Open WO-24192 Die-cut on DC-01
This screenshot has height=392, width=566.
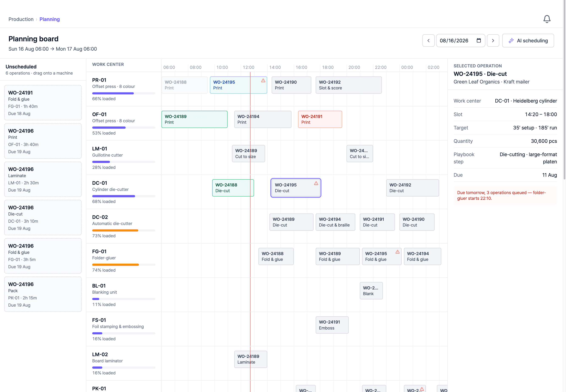412,188
